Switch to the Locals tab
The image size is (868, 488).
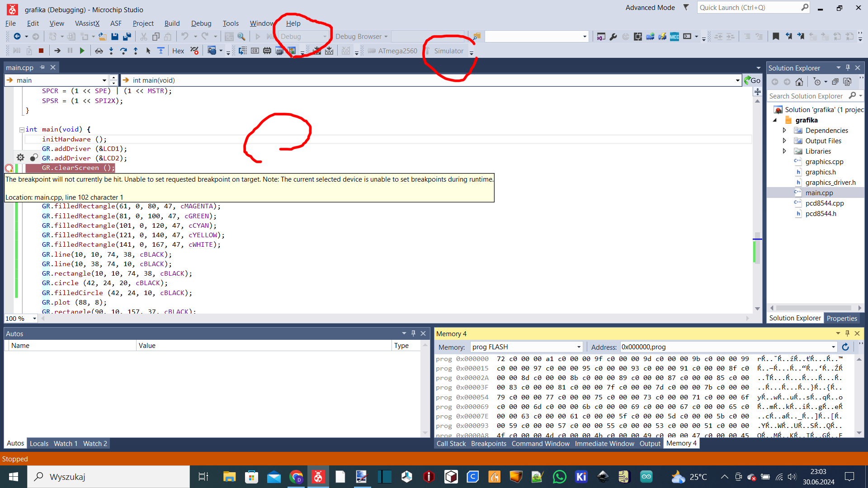pyautogui.click(x=39, y=444)
